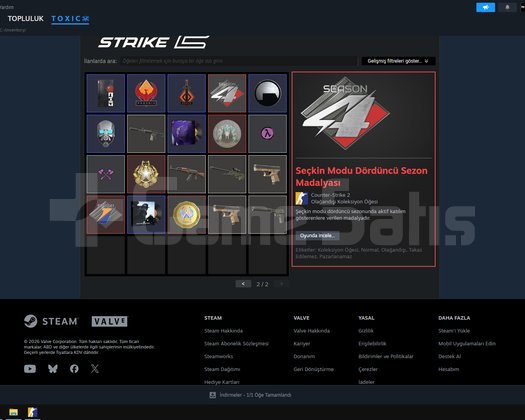
Task: Click the blue announcements megaphone button
Action: click(485, 7)
